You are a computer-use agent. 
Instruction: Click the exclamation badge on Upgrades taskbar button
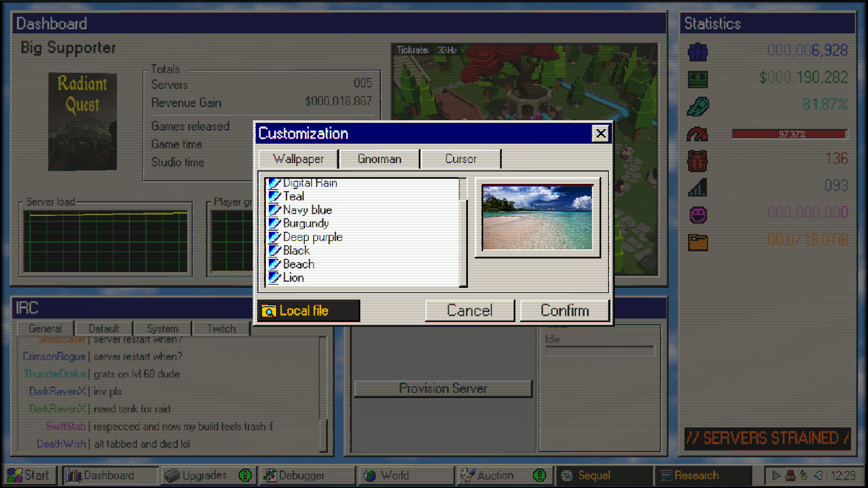(x=245, y=475)
